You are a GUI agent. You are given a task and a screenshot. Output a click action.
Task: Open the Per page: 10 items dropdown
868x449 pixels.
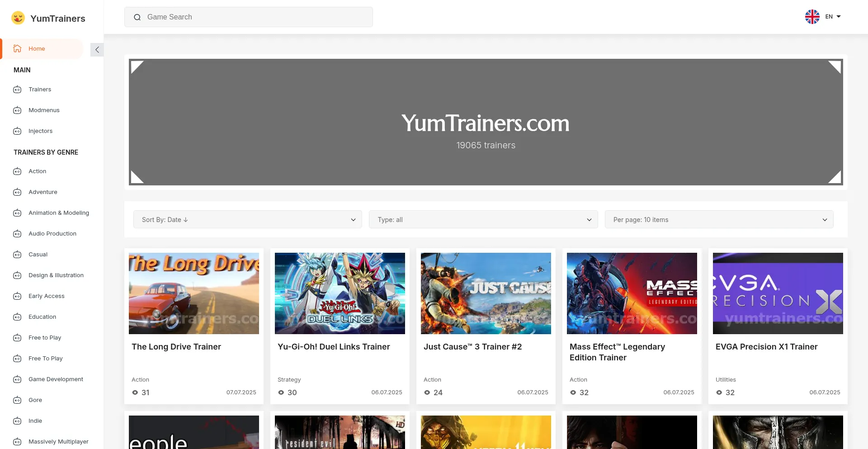pyautogui.click(x=719, y=219)
